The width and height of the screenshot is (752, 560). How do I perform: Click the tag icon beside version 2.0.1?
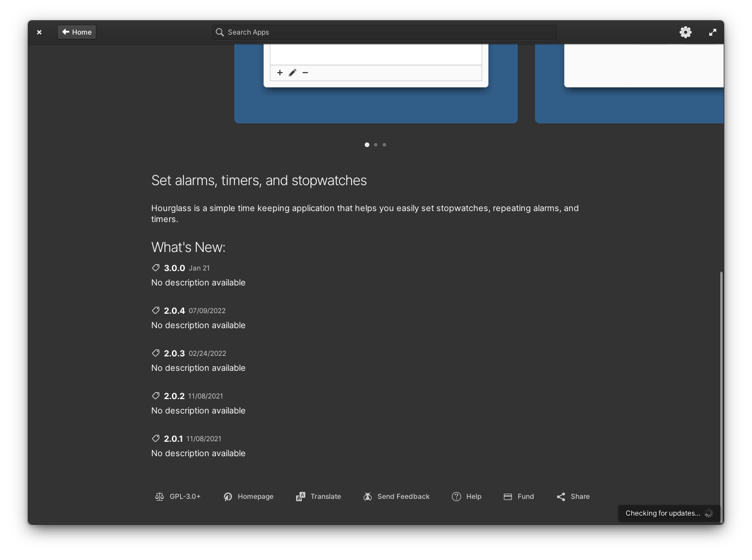coord(156,438)
